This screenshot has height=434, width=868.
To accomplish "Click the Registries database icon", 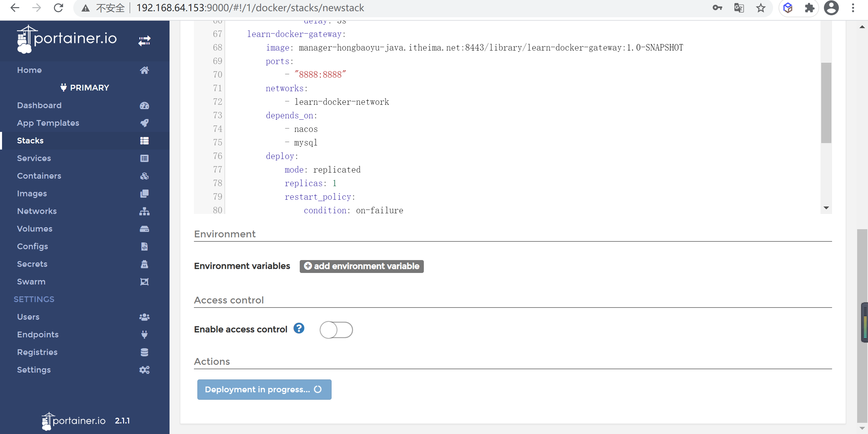I will [x=144, y=352].
